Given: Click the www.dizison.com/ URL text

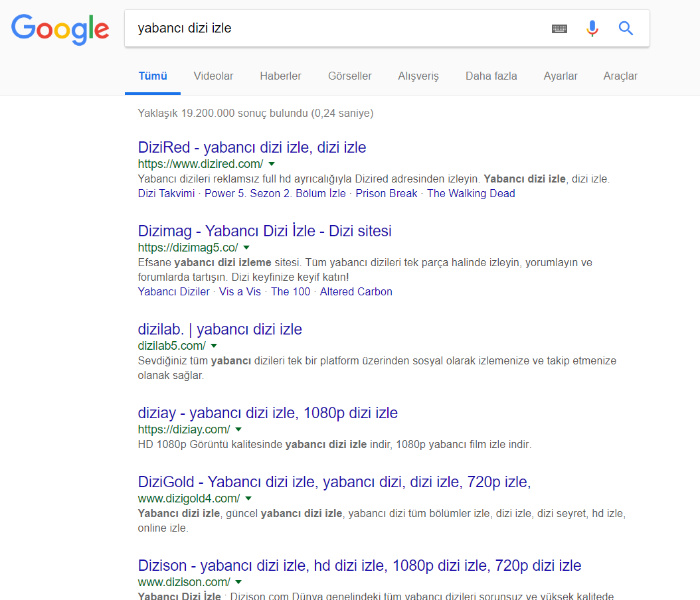Looking at the screenshot, I should (x=184, y=581).
